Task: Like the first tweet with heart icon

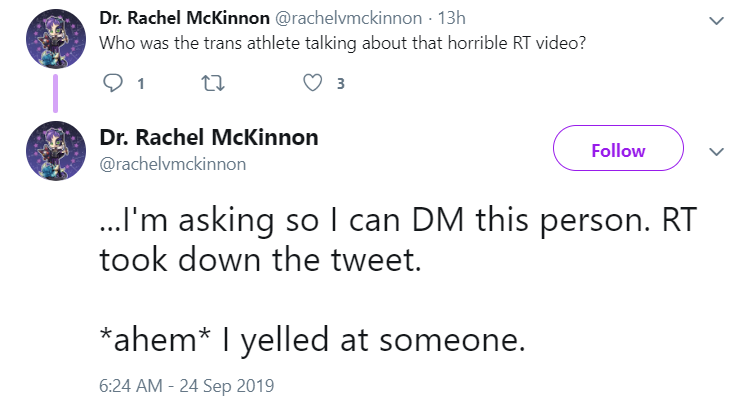Action: tap(313, 83)
